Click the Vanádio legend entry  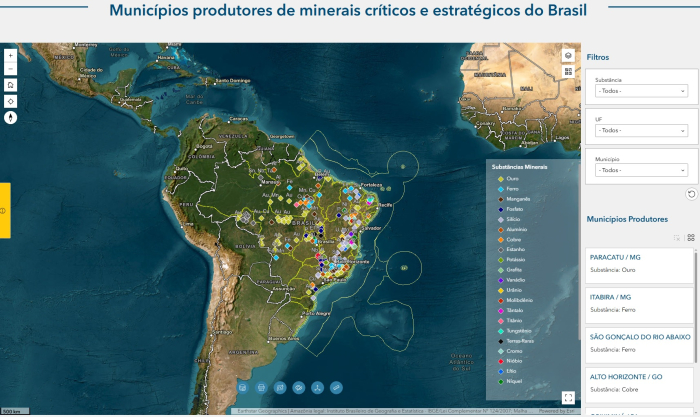[x=516, y=280]
